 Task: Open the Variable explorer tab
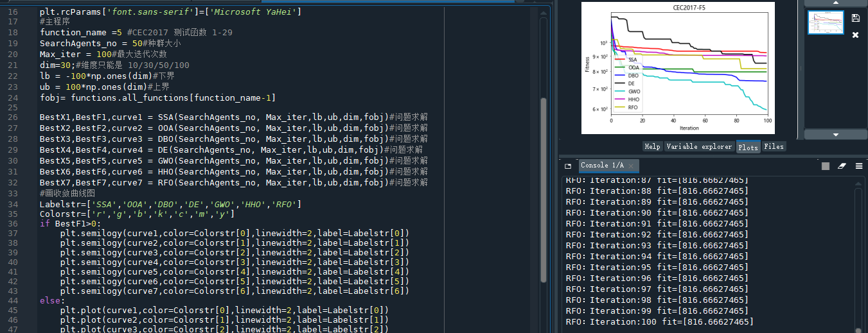pyautogui.click(x=699, y=146)
